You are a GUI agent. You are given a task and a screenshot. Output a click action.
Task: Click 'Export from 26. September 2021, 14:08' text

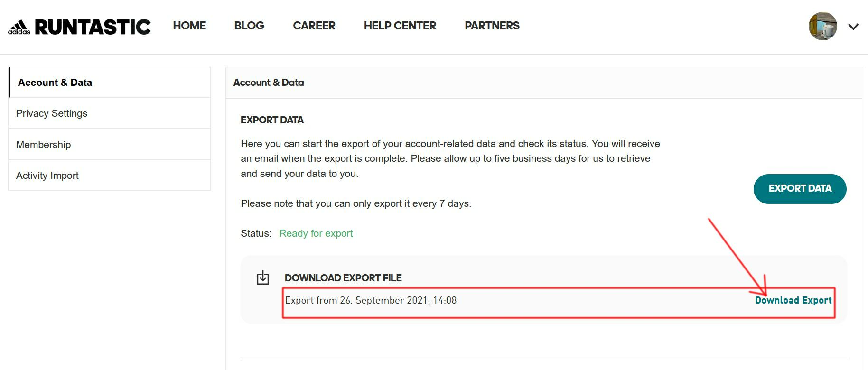click(371, 300)
